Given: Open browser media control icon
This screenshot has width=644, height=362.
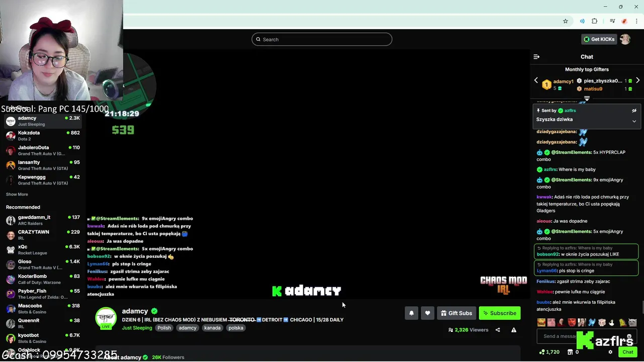Looking at the screenshot, I should pyautogui.click(x=612, y=21).
